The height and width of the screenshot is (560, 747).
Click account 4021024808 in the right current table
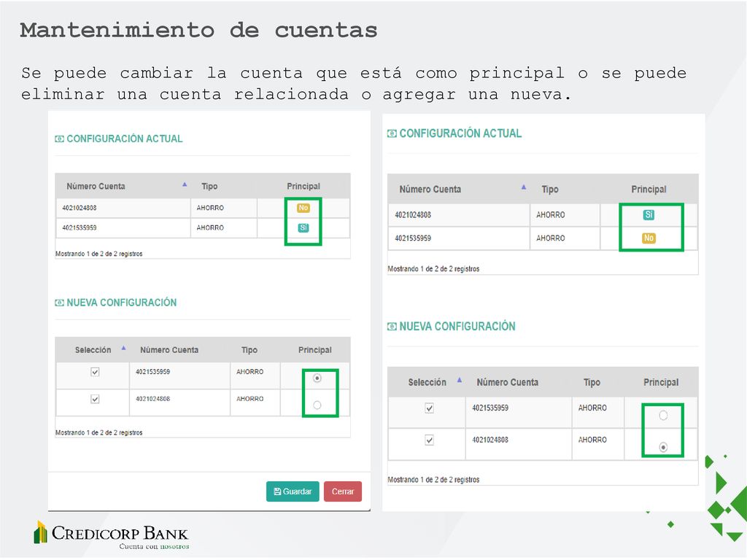(x=413, y=215)
